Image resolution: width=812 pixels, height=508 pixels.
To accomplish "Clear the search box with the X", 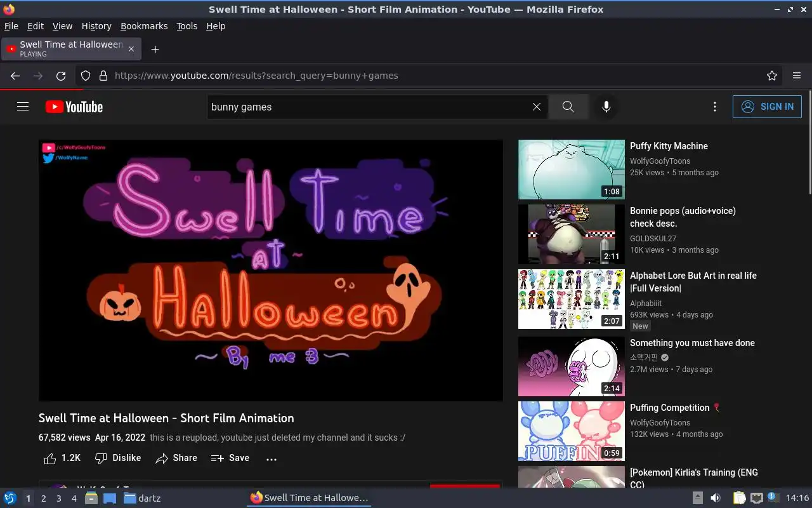I will (537, 107).
